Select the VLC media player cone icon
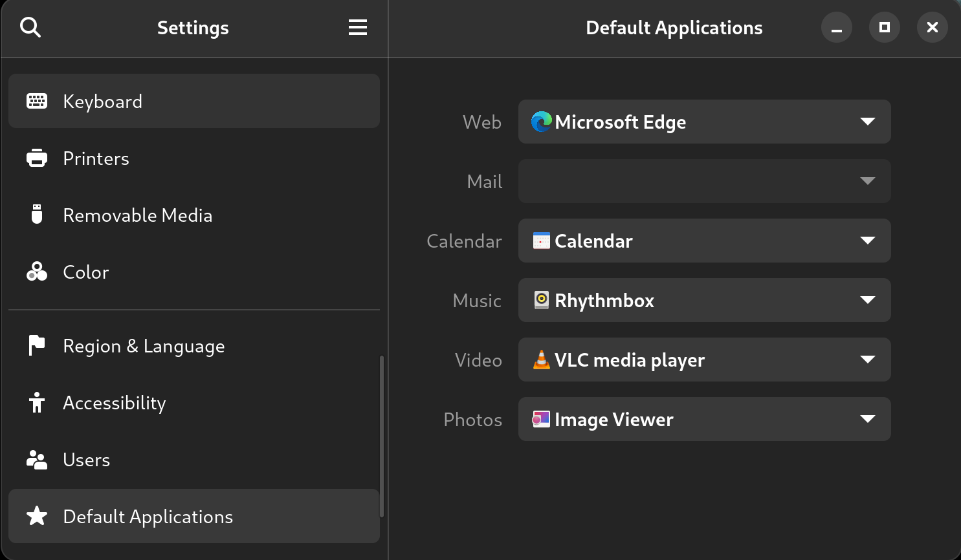The image size is (961, 560). point(541,360)
